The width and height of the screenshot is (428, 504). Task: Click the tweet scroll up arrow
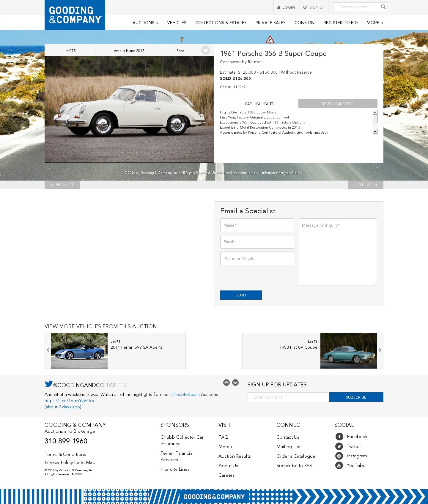226,383
